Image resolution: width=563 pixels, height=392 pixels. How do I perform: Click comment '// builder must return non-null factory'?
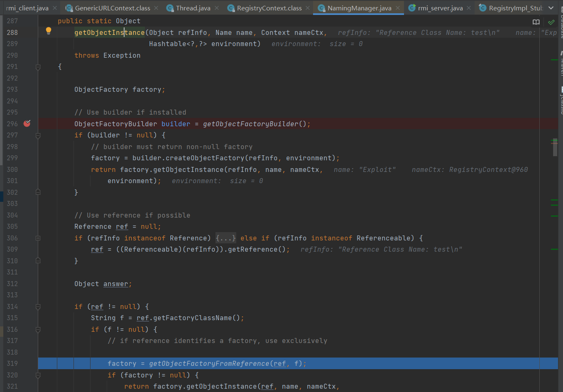pos(172,147)
